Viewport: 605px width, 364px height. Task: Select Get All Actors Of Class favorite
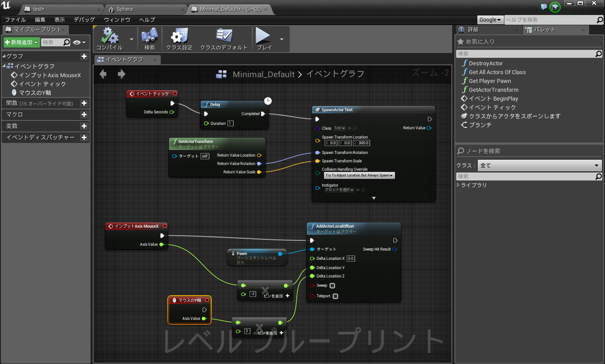tap(497, 72)
